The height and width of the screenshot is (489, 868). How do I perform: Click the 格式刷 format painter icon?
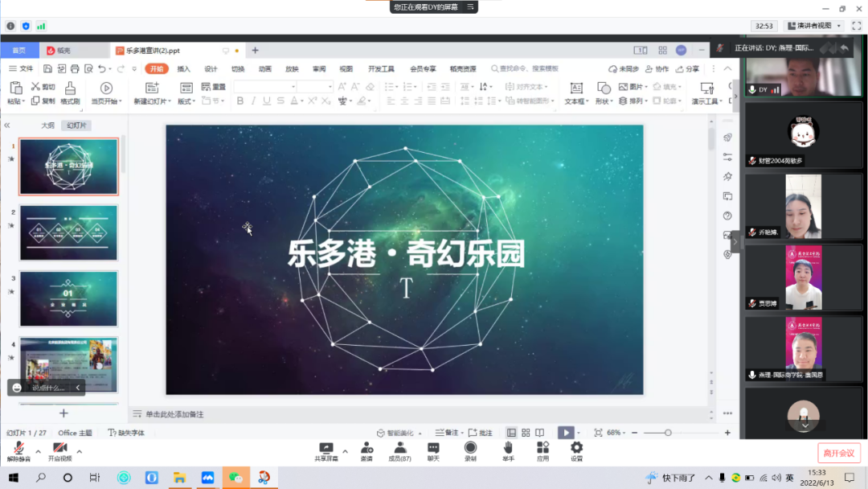point(70,88)
